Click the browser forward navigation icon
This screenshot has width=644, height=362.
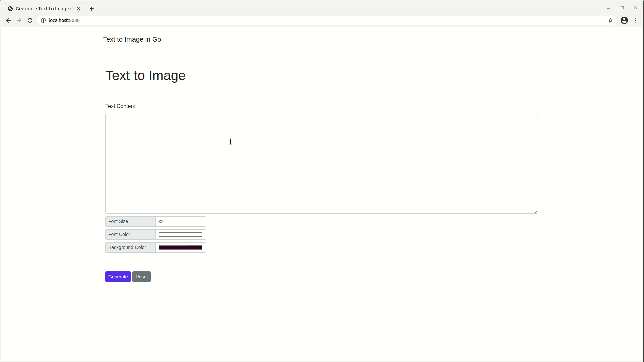(19, 20)
